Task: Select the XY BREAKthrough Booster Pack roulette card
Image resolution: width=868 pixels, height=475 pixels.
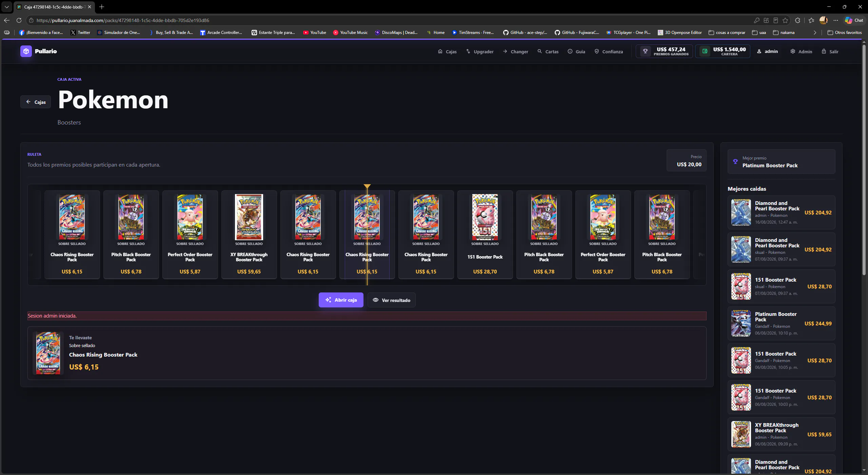Action: click(x=249, y=235)
